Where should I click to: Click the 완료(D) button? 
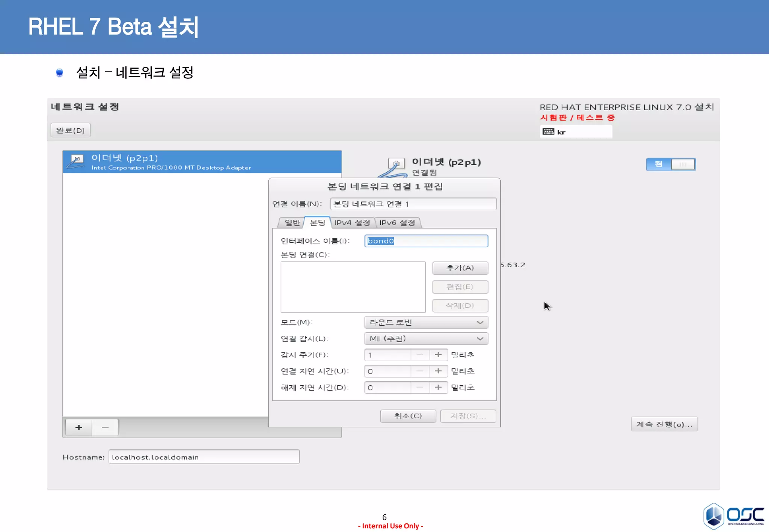click(x=70, y=130)
